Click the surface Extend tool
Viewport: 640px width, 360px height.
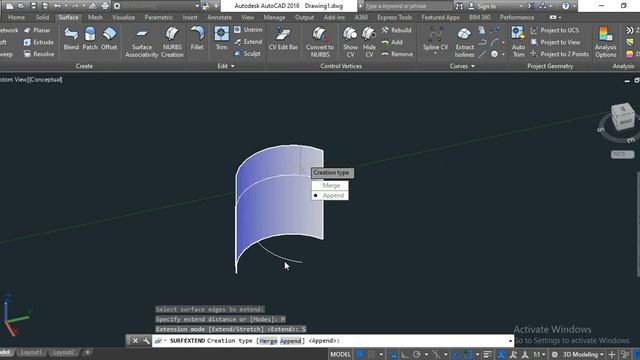coord(248,42)
